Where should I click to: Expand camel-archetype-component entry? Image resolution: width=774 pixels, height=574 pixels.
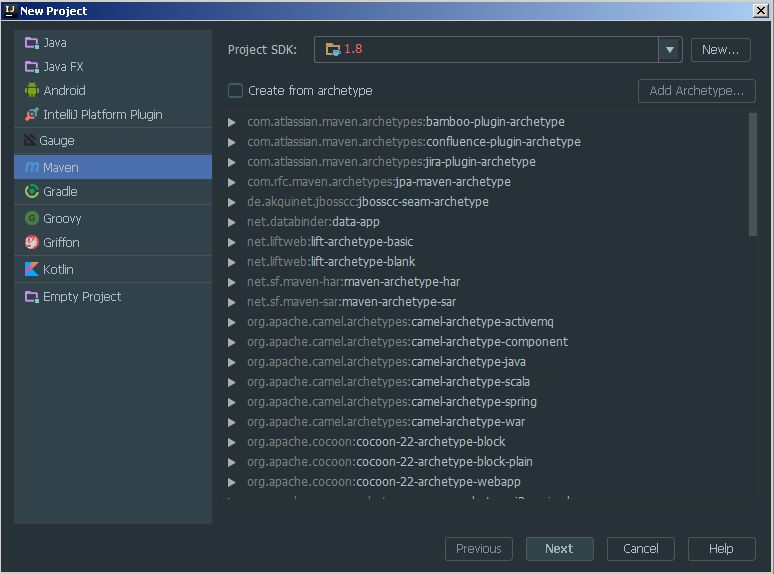[x=232, y=343]
